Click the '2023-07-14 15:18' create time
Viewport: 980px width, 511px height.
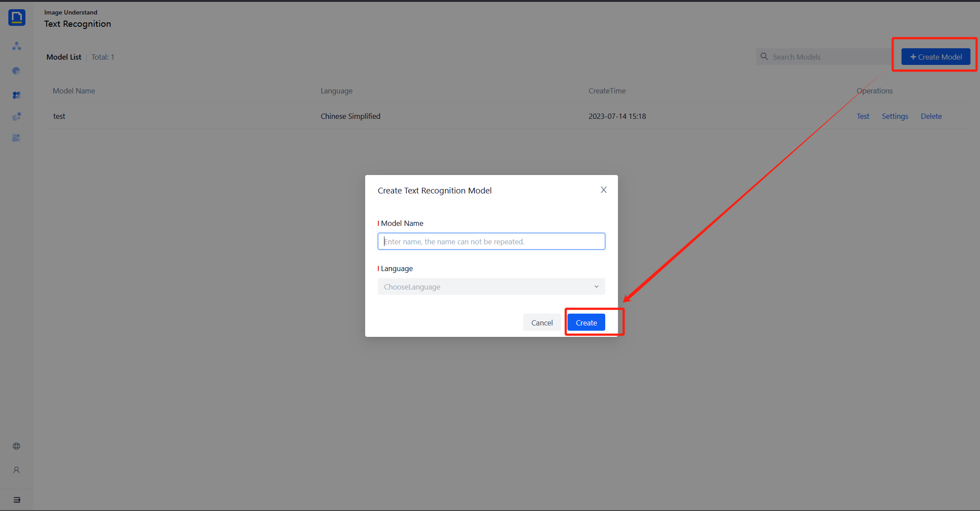[617, 116]
